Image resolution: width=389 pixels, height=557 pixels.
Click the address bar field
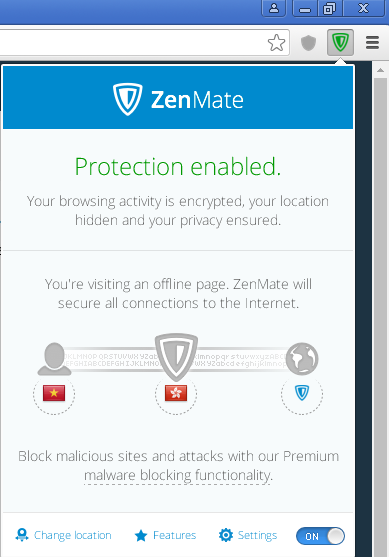pos(131,43)
